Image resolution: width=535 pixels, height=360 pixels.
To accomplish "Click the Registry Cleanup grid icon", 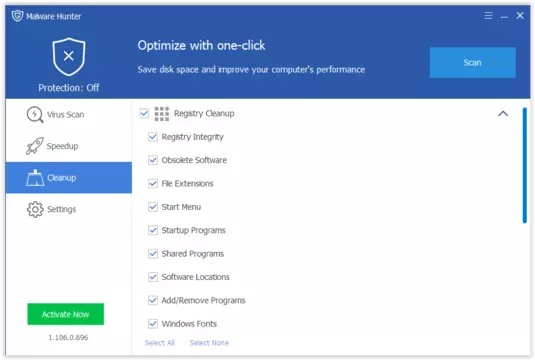I will pyautogui.click(x=162, y=114).
